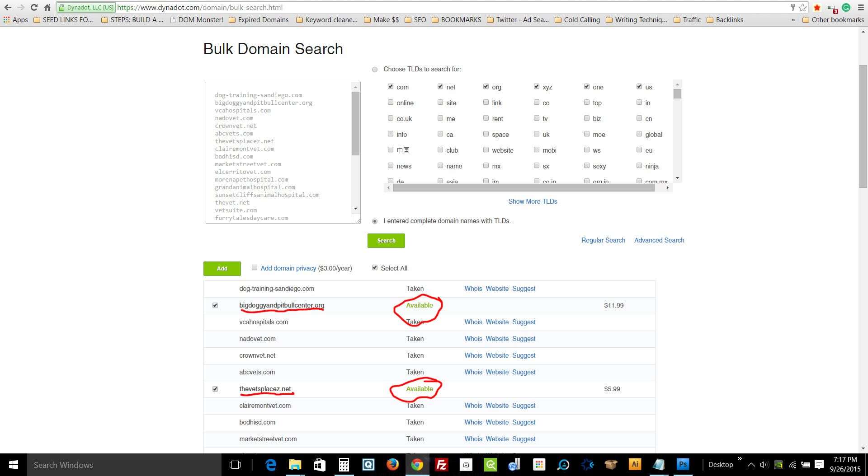Uncheck the bigdoggyandpitbullcenter.org row checkbox
Viewport: 868px width, 476px height.
(215, 305)
